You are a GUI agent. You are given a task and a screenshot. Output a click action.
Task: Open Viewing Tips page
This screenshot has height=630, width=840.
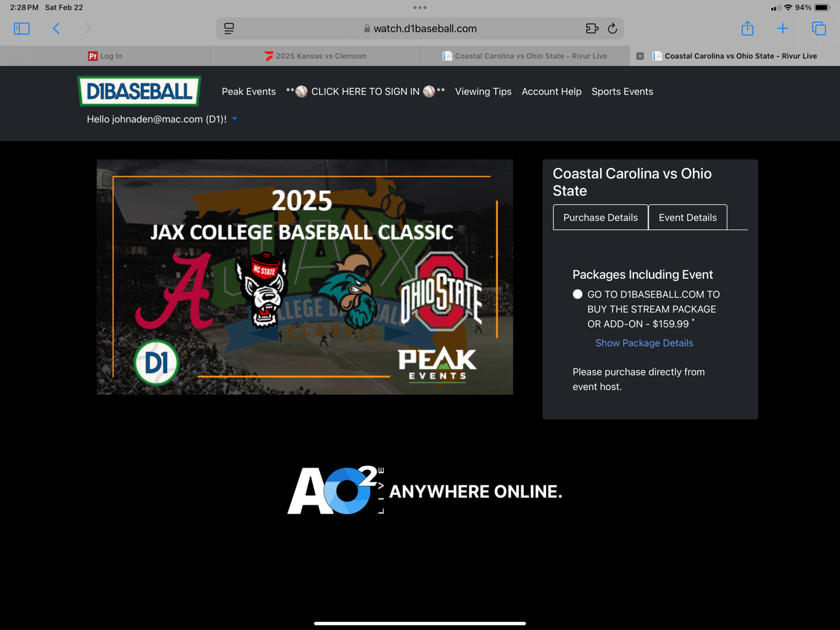click(483, 92)
